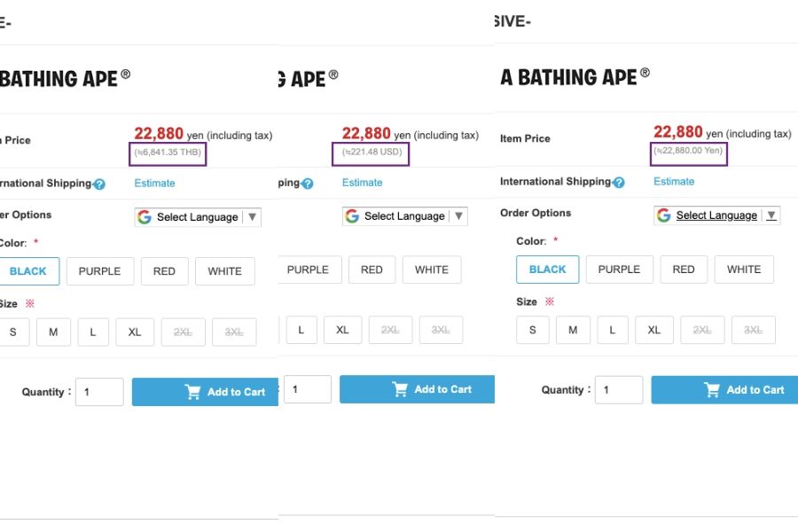This screenshot has height=532, width=798.
Task: Select PURPLE color in THB panel
Action: tap(99, 271)
